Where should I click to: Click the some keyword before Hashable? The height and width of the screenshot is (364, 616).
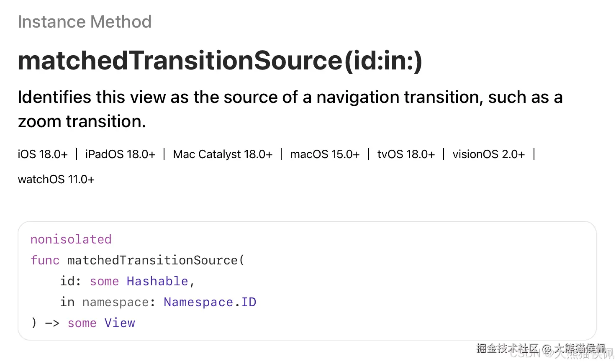coord(104,281)
